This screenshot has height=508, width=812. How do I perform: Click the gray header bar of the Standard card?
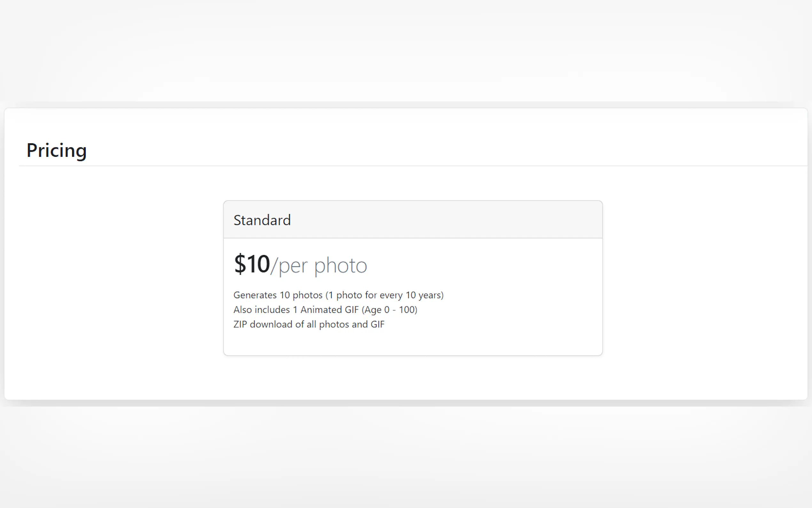tap(436, 220)
